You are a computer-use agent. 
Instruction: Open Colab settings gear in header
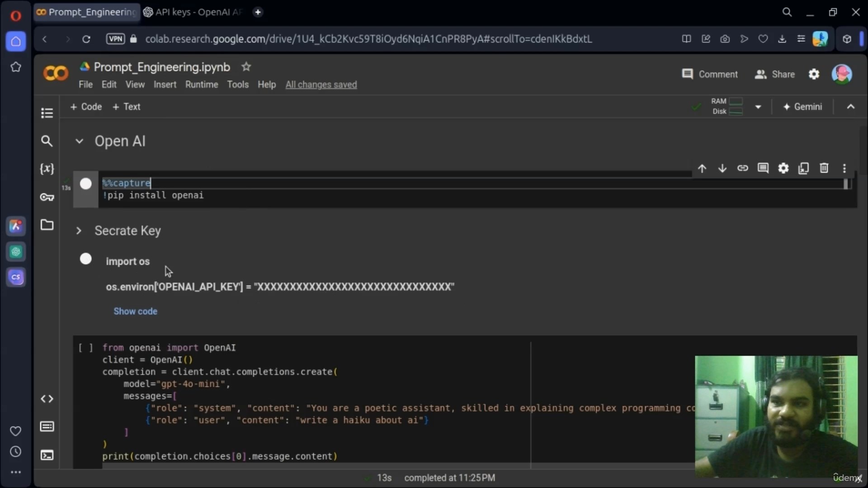814,74
